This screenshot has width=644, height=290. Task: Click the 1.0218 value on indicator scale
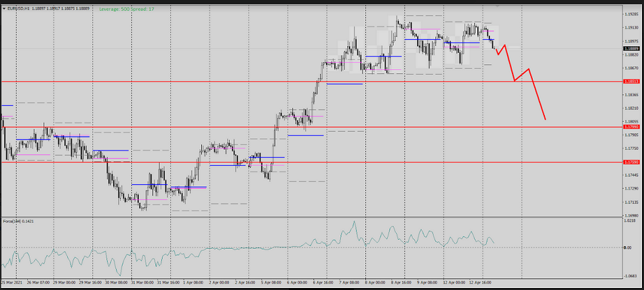(x=630, y=221)
